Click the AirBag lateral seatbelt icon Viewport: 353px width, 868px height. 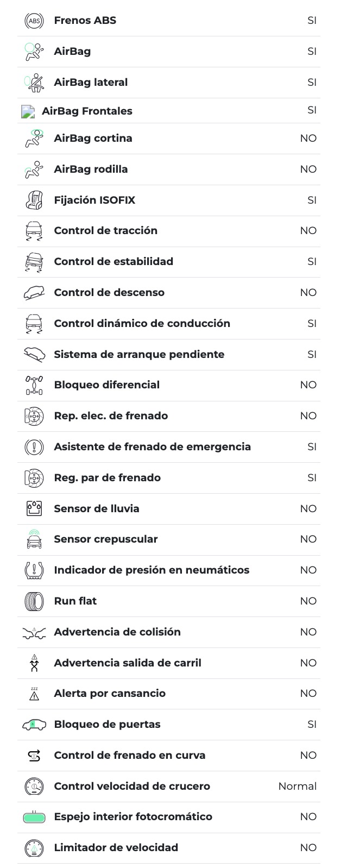point(34,83)
